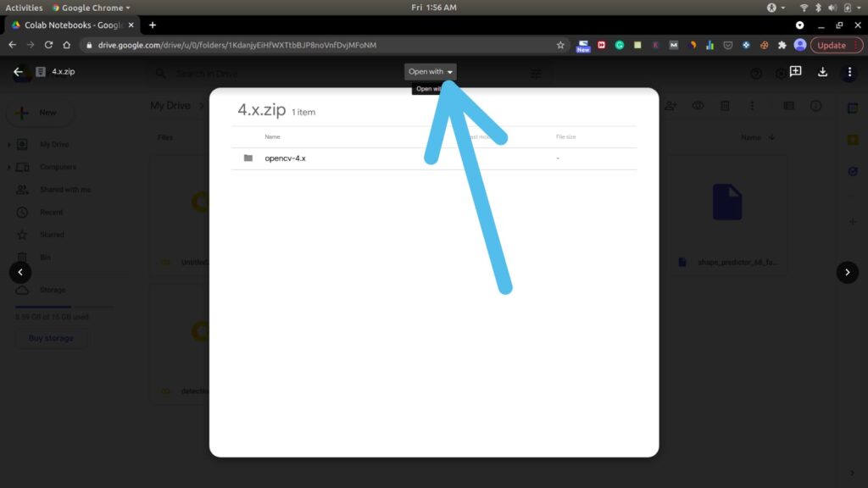Go to previous file with left arrow
Viewport: 868px width, 488px height.
pos(20,272)
